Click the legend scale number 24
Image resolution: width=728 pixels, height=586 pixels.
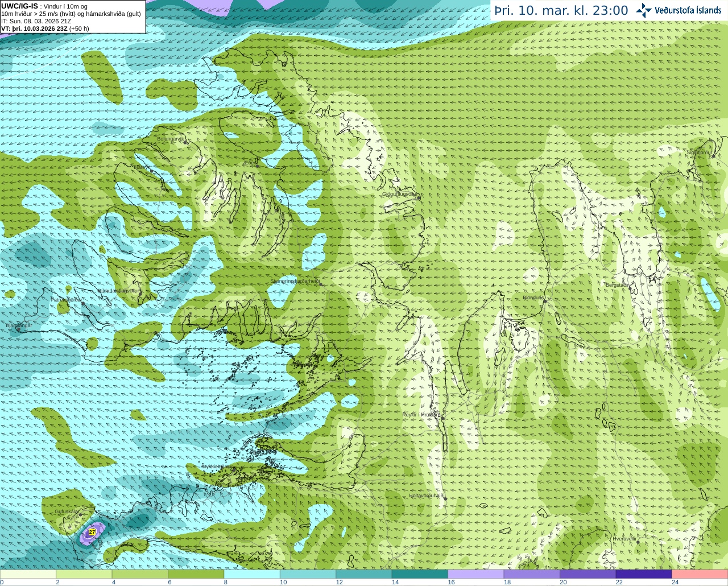click(x=675, y=582)
